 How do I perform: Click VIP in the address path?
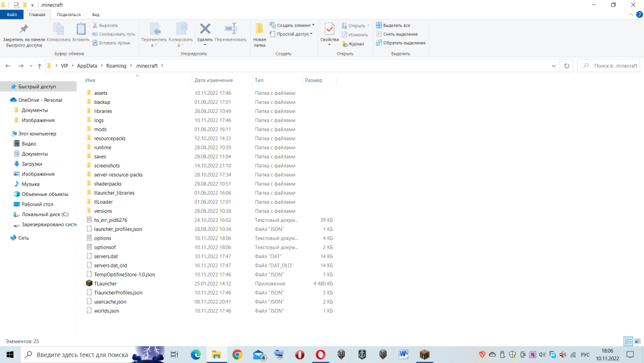(64, 66)
